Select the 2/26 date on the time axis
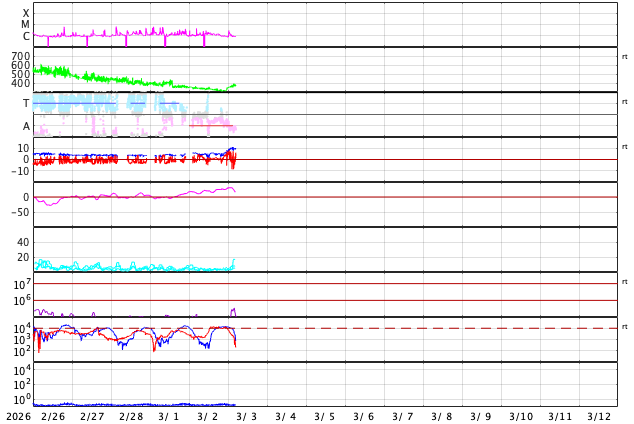 53,416
